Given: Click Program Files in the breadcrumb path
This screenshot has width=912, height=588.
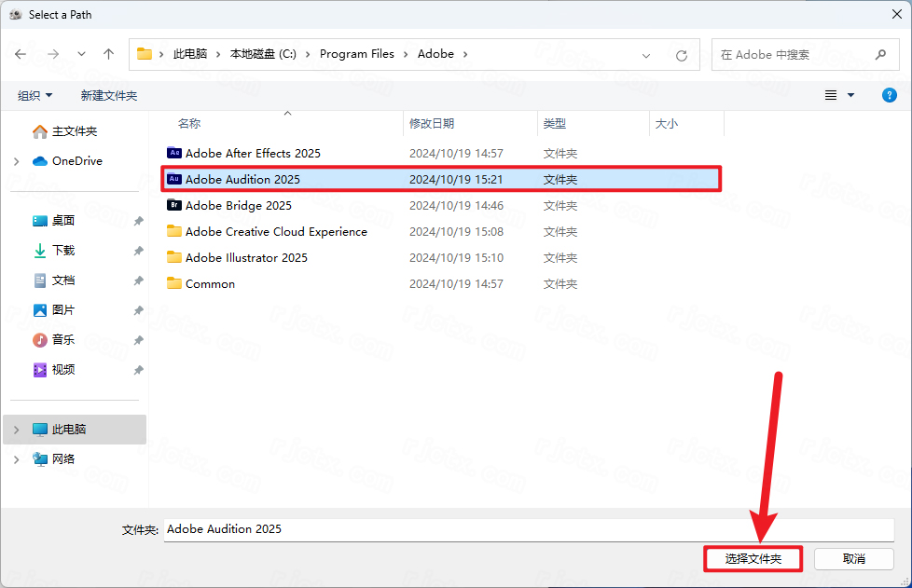Looking at the screenshot, I should [x=357, y=54].
